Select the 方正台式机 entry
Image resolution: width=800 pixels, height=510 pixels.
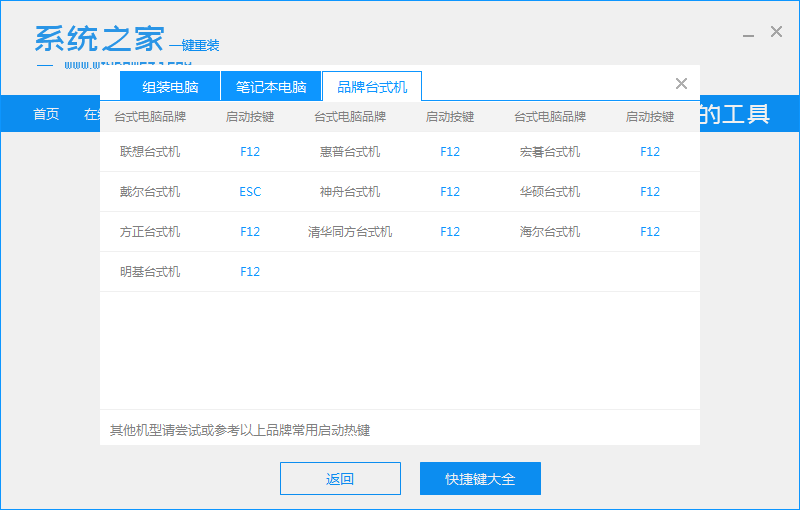coord(150,232)
